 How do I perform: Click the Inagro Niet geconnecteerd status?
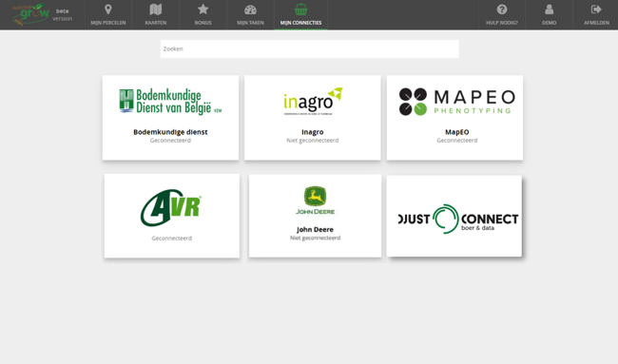[312, 141]
